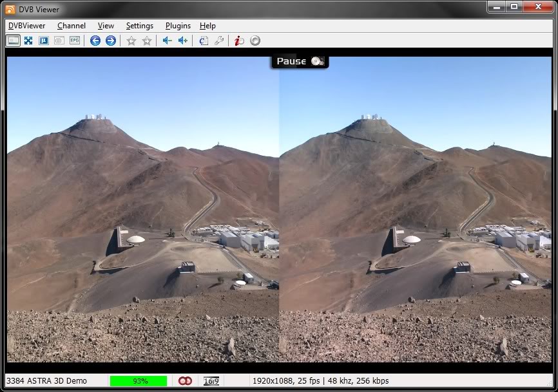
Task: Minimize the DVB Viewer window
Action: point(497,6)
